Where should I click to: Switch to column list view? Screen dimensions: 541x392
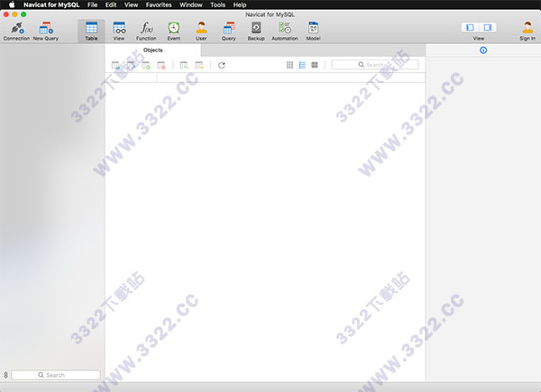coord(289,65)
